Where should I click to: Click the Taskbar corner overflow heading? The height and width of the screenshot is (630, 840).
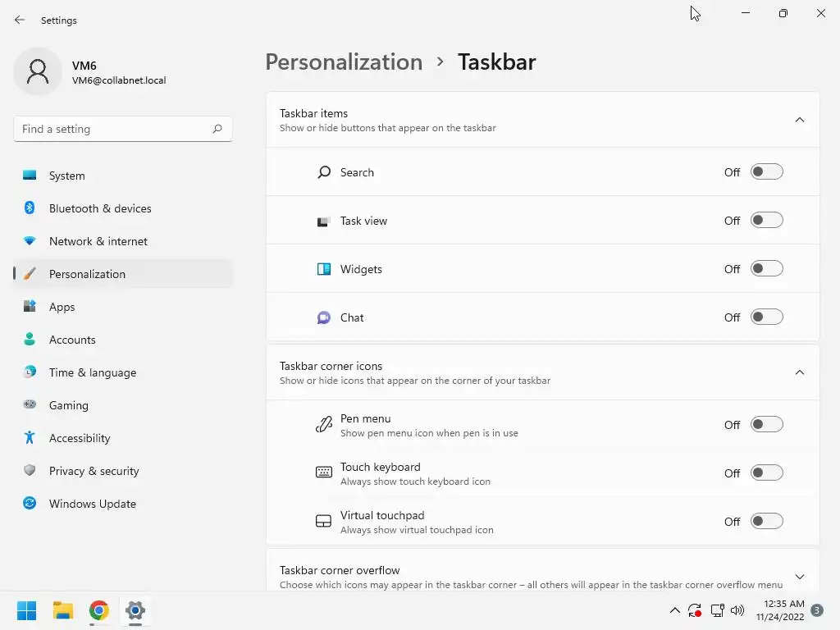point(340,570)
